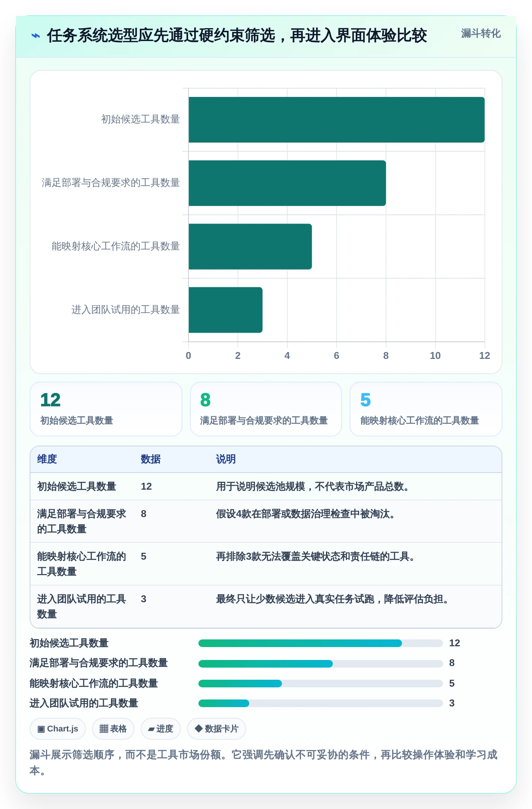Click the chart y-axis label 初始候选工具数量
Image resolution: width=532 pixels, height=809 pixels.
point(140,119)
